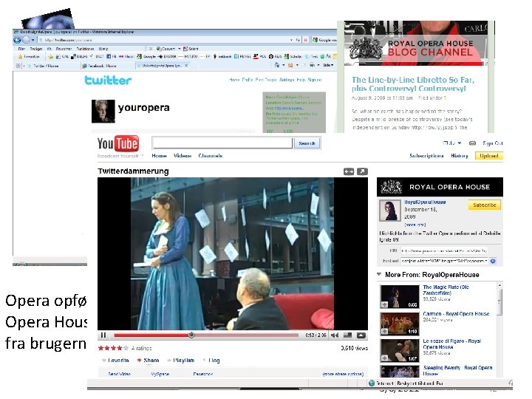532x399 pixels.
Task: Open YouTube Videos tab
Action: point(183,156)
